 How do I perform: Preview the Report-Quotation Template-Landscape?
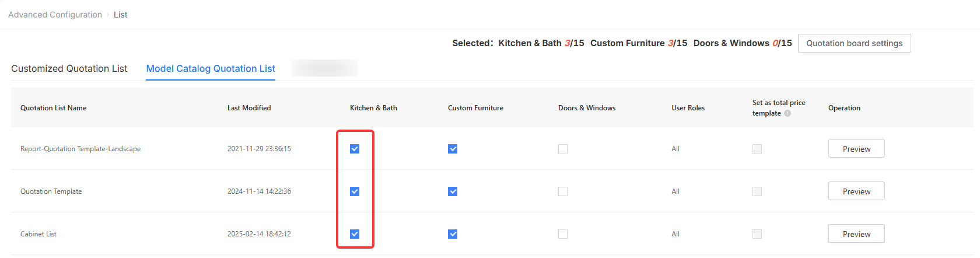point(856,149)
